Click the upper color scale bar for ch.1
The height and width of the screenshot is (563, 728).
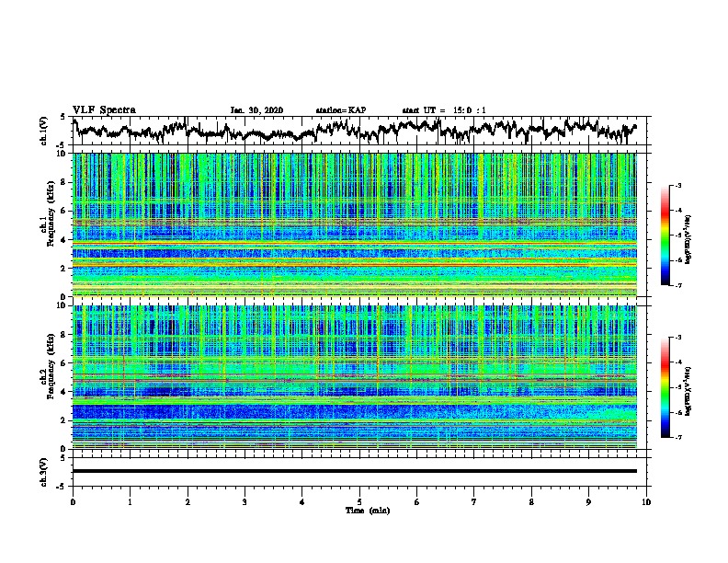(x=665, y=236)
